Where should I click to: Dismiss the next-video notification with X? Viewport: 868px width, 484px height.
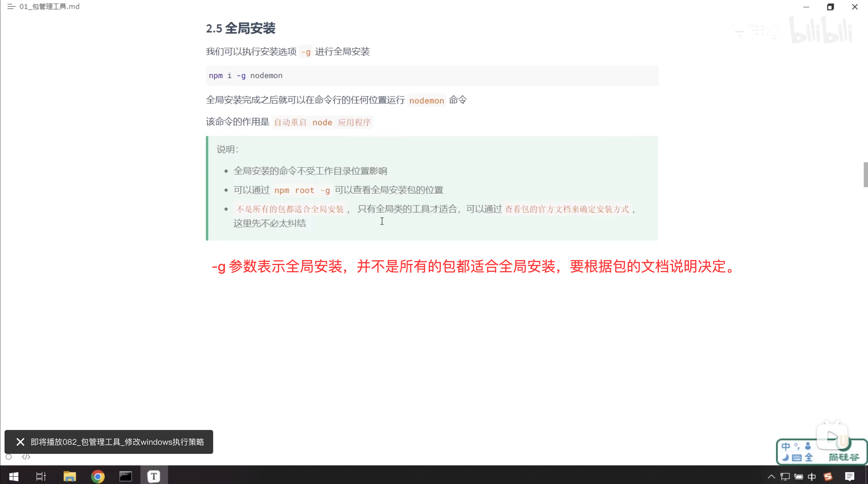click(x=20, y=442)
